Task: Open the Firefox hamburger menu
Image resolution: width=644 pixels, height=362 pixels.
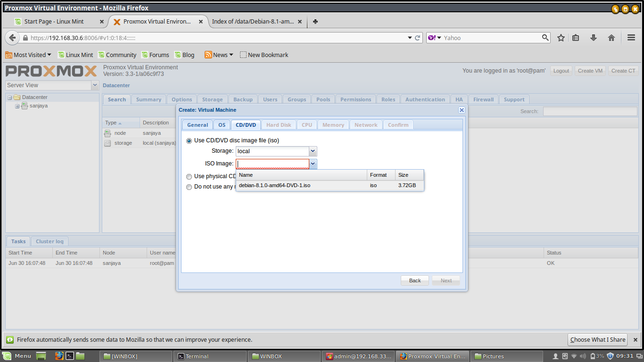Action: coord(631,38)
